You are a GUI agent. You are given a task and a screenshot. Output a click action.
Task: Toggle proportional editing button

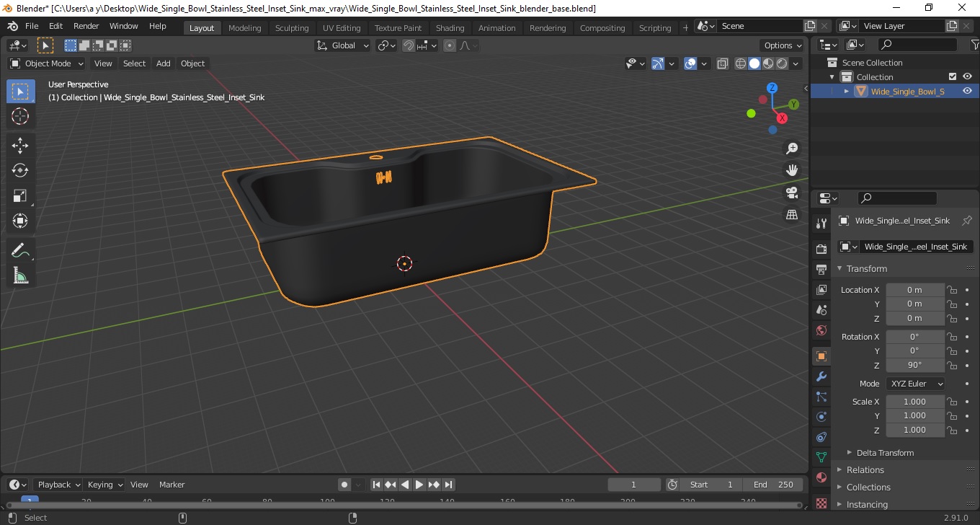[450, 45]
